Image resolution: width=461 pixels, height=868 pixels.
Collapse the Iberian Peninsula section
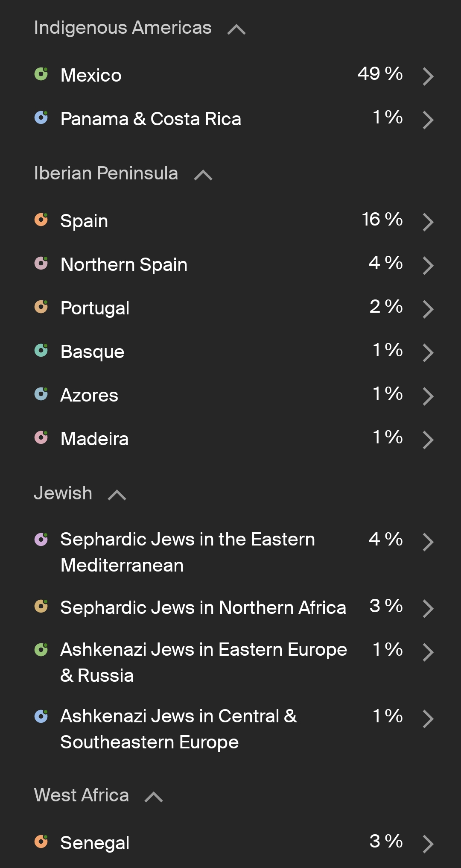[203, 175]
